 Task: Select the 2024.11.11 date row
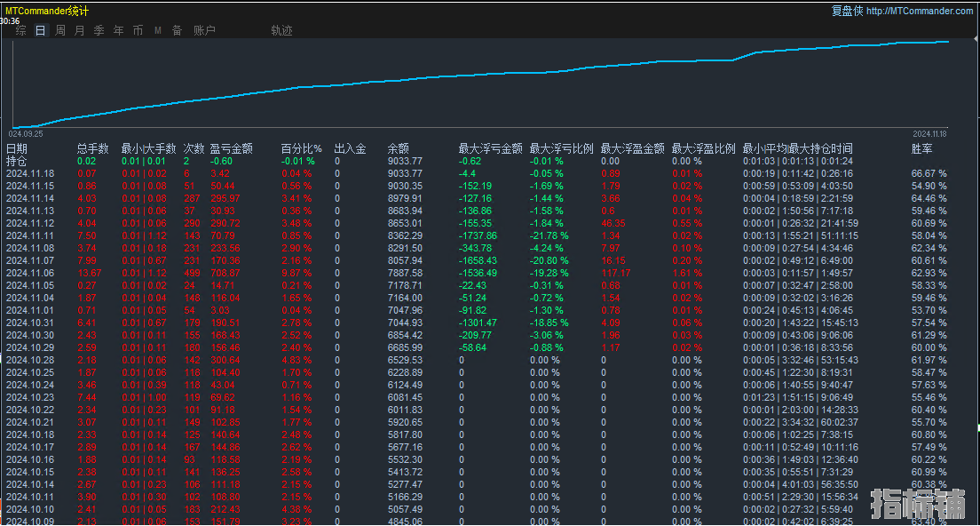pos(30,235)
